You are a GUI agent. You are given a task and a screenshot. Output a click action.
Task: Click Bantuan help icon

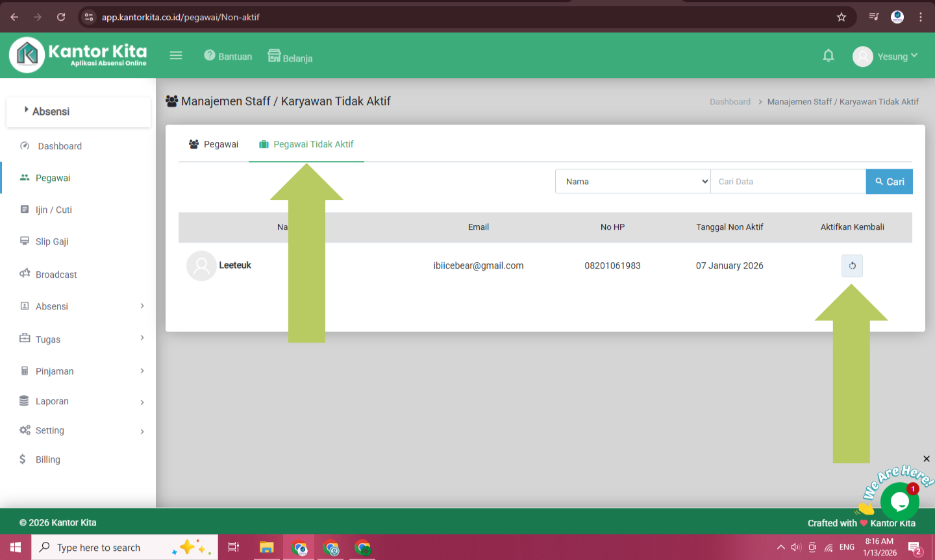pos(210,56)
